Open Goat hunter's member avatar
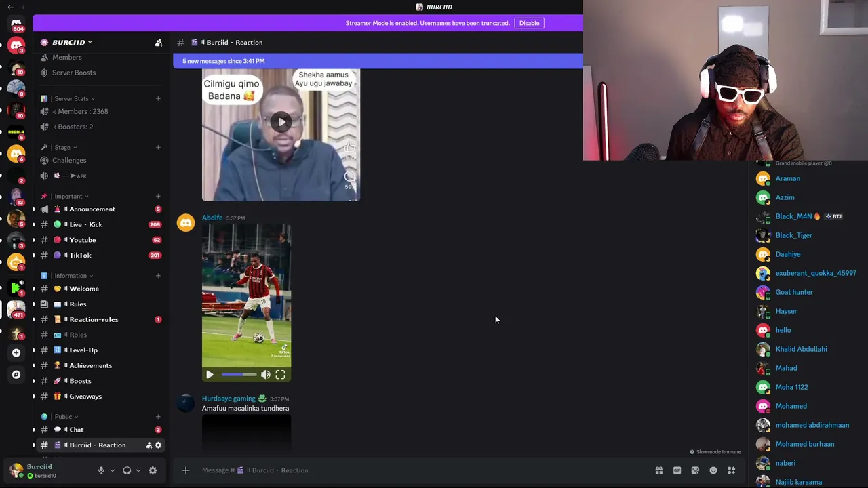868x488 pixels. (x=763, y=292)
